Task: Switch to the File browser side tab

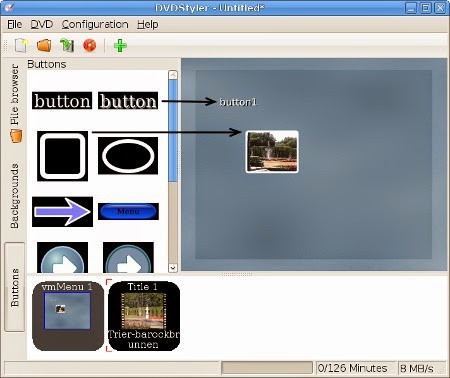Action: [x=15, y=103]
